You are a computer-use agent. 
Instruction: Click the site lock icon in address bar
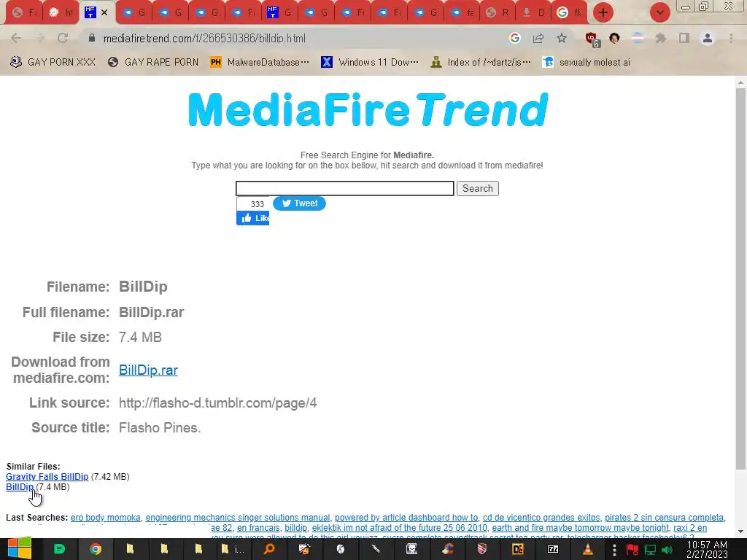click(92, 38)
